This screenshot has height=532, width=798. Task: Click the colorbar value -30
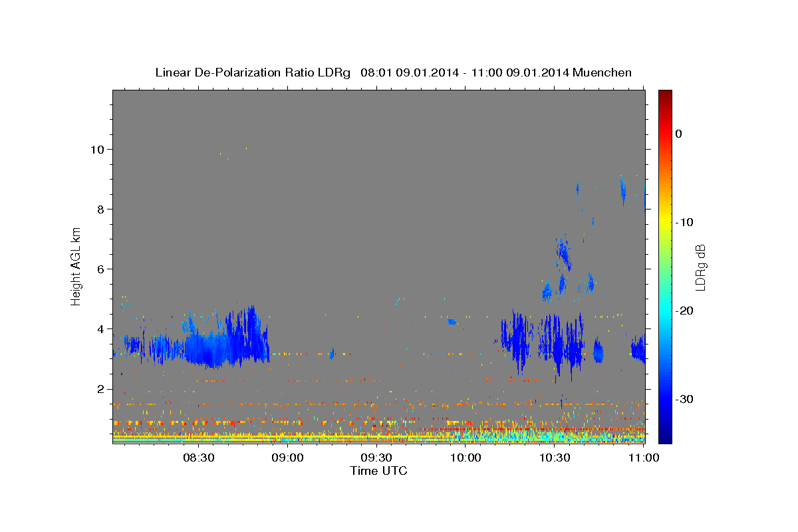(684, 399)
